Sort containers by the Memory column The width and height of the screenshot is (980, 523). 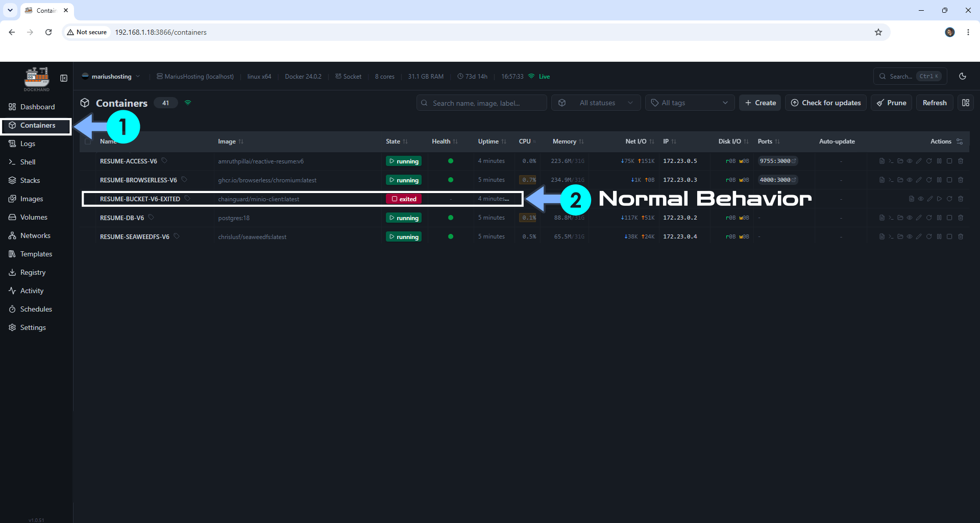pos(568,141)
